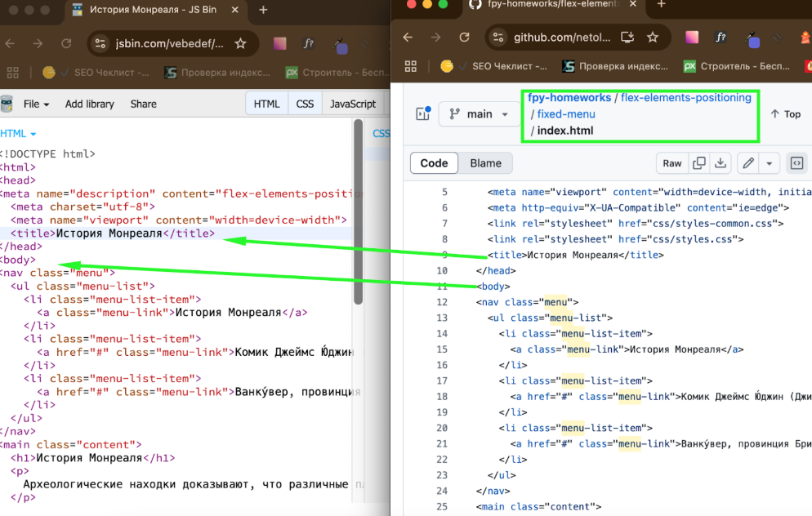812x516 pixels.
Task: Copy raw file contents on GitHub
Action: tap(699, 163)
